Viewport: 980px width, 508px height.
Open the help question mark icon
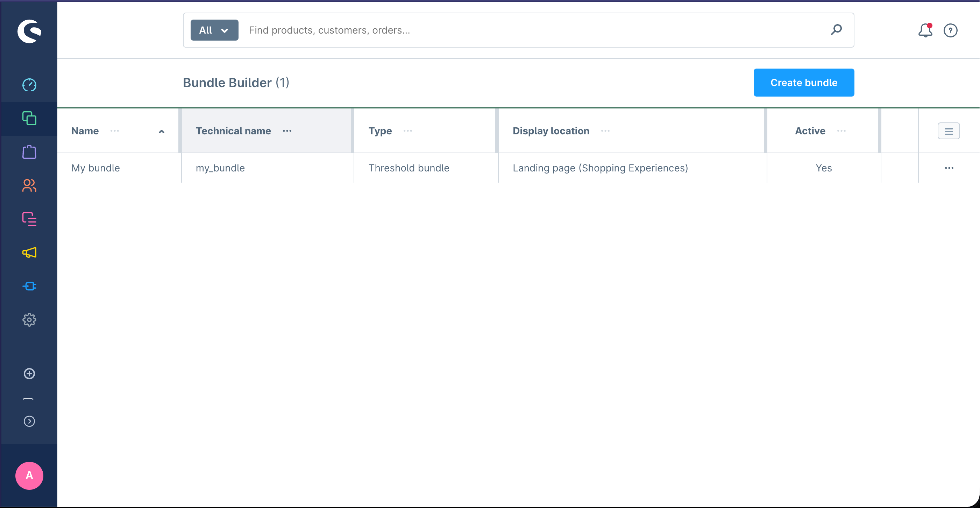coord(950,30)
